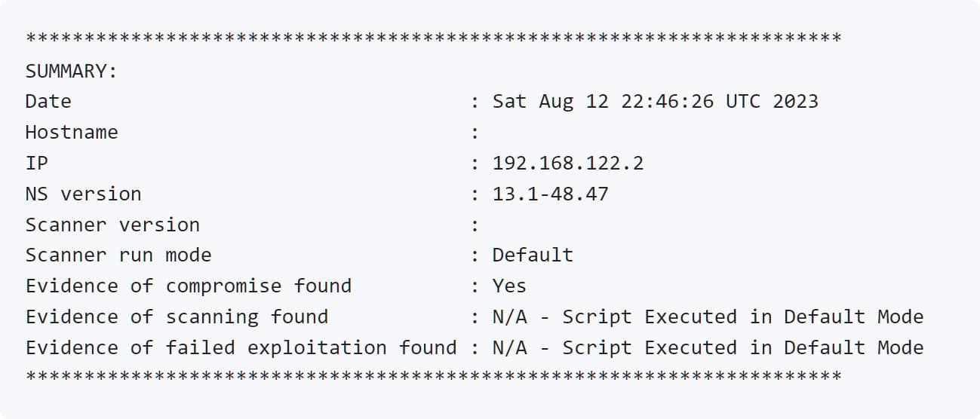Image resolution: width=980 pixels, height=419 pixels.
Task: Click the IP address 192.168.122.2
Action: pos(568,163)
